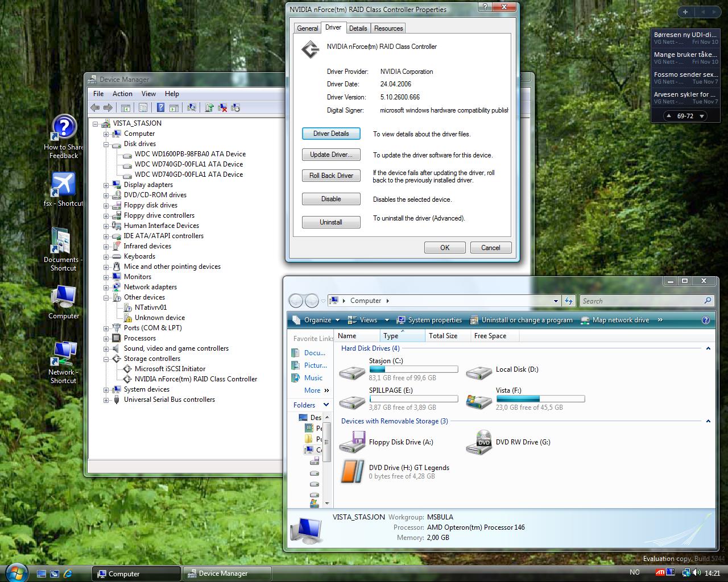Click the Uninstall device toolbar icon
The image size is (728, 582).
[235, 107]
